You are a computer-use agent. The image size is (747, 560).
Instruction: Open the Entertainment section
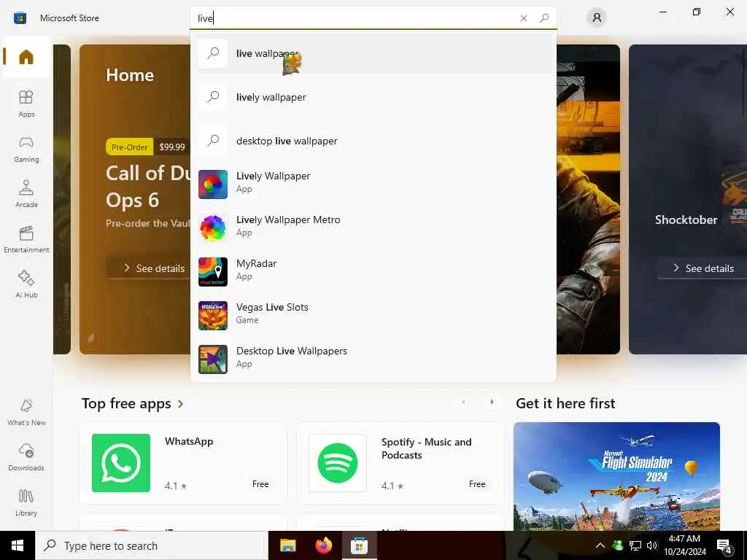[x=26, y=239]
